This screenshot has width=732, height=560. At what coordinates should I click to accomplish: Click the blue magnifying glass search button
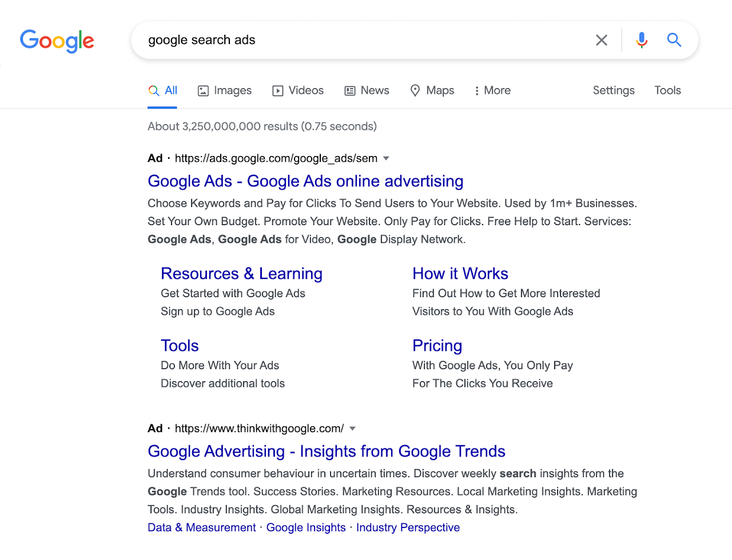[x=674, y=40]
